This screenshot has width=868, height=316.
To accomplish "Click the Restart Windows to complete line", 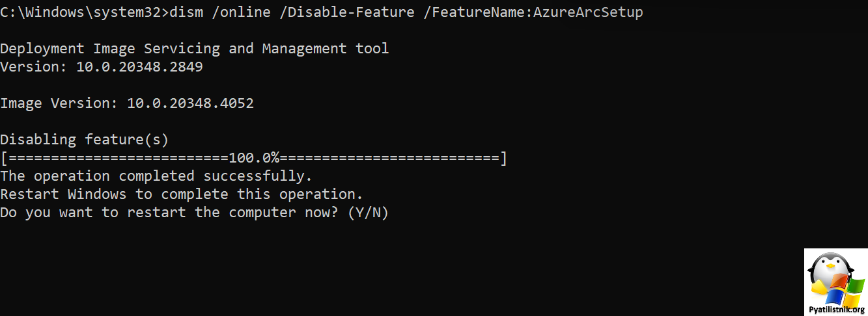I will (x=181, y=194).
